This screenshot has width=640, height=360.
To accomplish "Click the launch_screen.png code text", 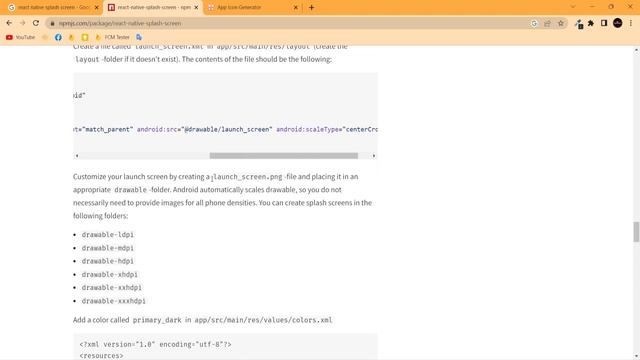I will [x=247, y=177].
